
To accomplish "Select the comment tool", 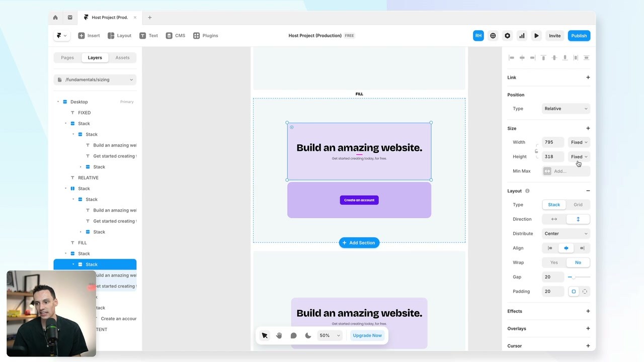I will pyautogui.click(x=294, y=335).
